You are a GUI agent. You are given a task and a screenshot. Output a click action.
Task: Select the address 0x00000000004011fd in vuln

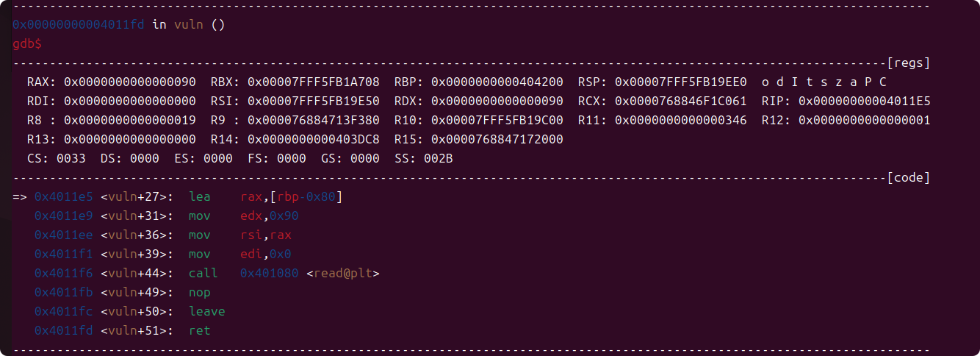79,24
